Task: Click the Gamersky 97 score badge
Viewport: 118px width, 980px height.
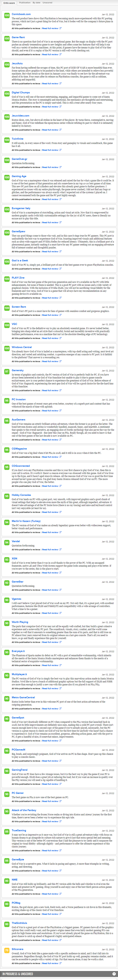Action: pyautogui.click(x=7, y=372)
